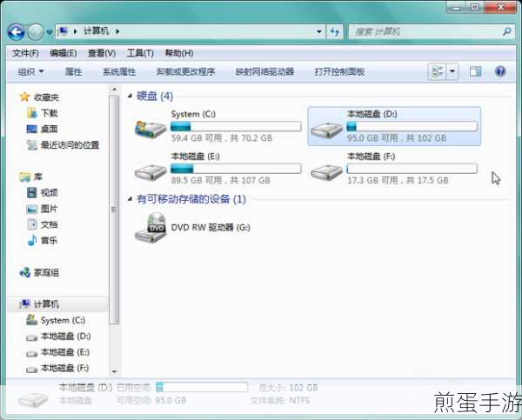
Task: Open the 查看(V) menu
Action: tap(102, 53)
